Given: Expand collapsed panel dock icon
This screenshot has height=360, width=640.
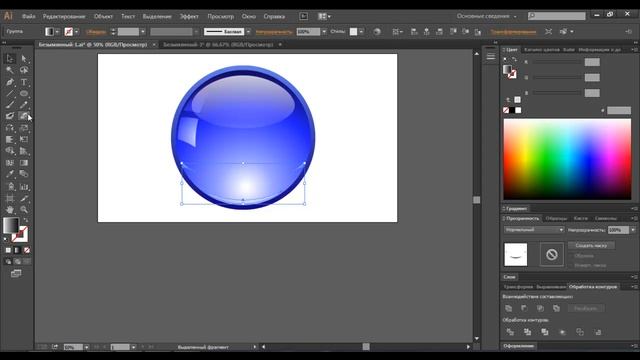Looking at the screenshot, I should pos(491,56).
